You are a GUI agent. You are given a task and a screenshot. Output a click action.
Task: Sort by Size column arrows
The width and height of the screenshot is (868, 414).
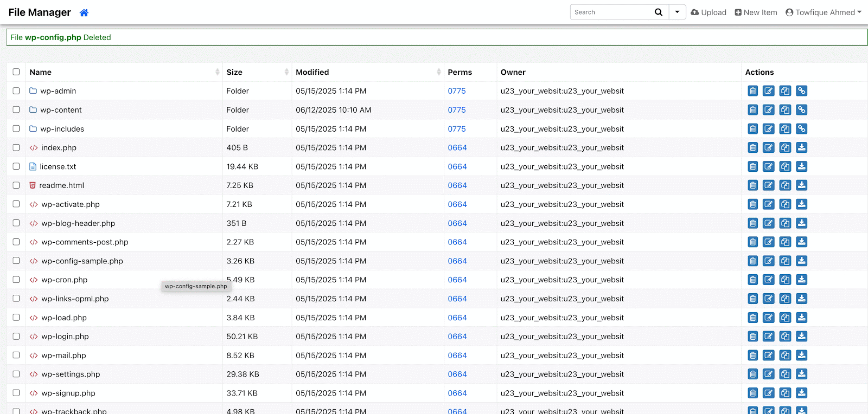(286, 72)
